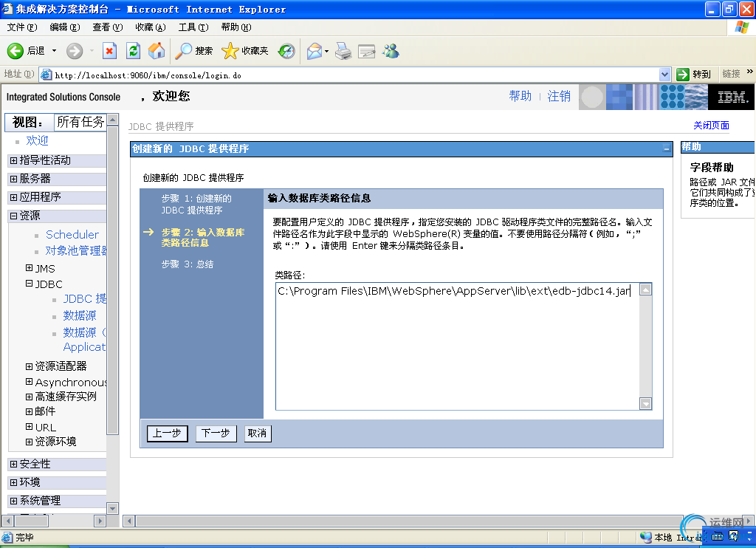This screenshot has width=756, height=548.
Task: Click the 取消 button
Action: (258, 434)
